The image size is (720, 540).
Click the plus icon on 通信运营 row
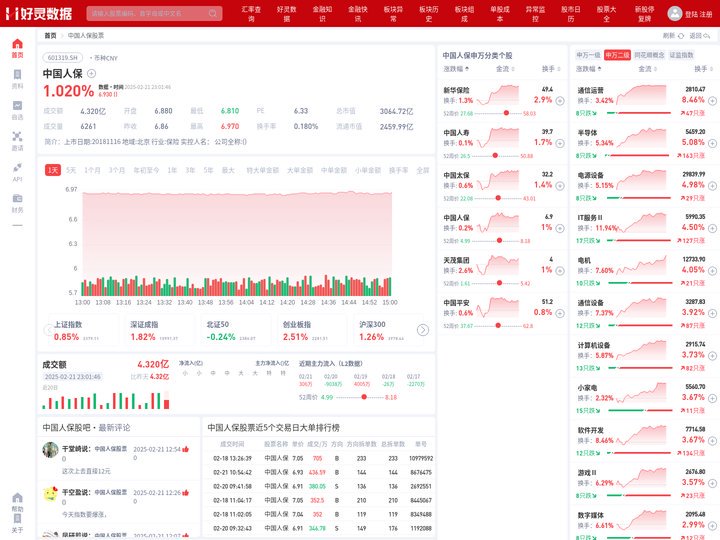coord(712,101)
